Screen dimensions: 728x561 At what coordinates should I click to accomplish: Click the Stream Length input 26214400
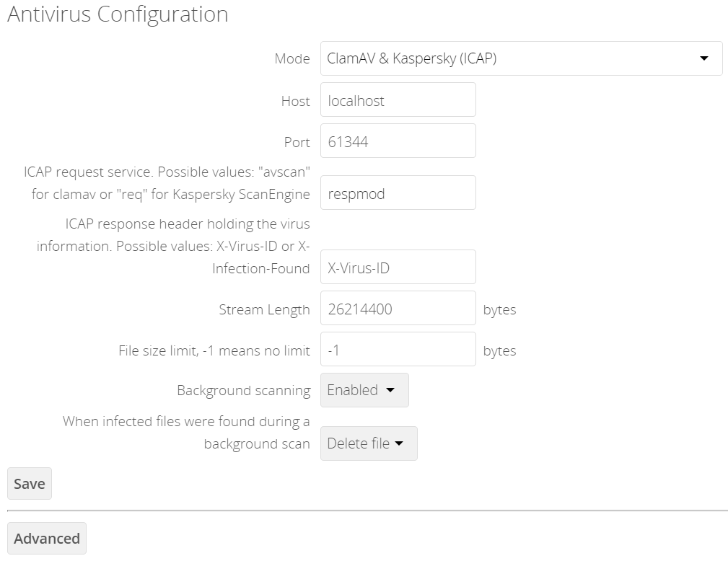coord(398,309)
